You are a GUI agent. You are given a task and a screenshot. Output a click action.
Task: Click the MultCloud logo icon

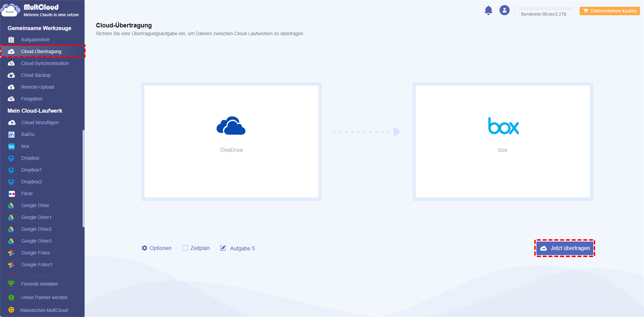click(11, 10)
